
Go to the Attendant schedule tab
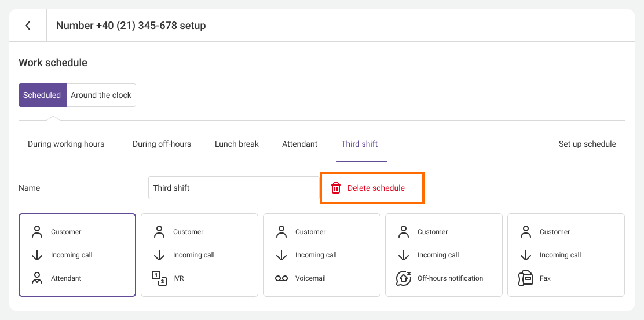[299, 144]
